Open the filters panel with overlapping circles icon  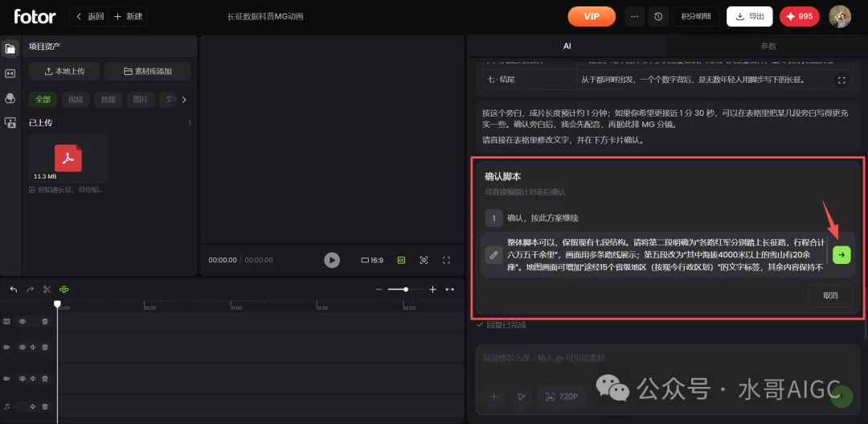(x=10, y=98)
